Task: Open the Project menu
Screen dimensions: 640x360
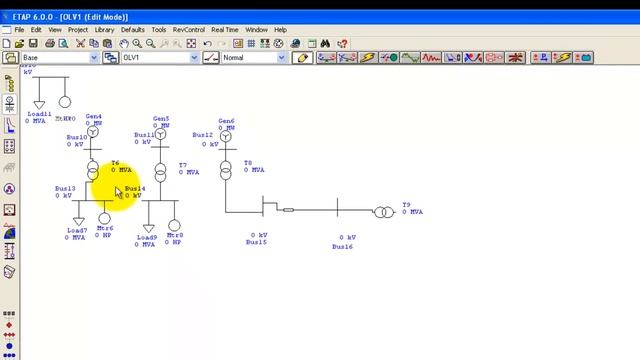Action: coord(78,30)
